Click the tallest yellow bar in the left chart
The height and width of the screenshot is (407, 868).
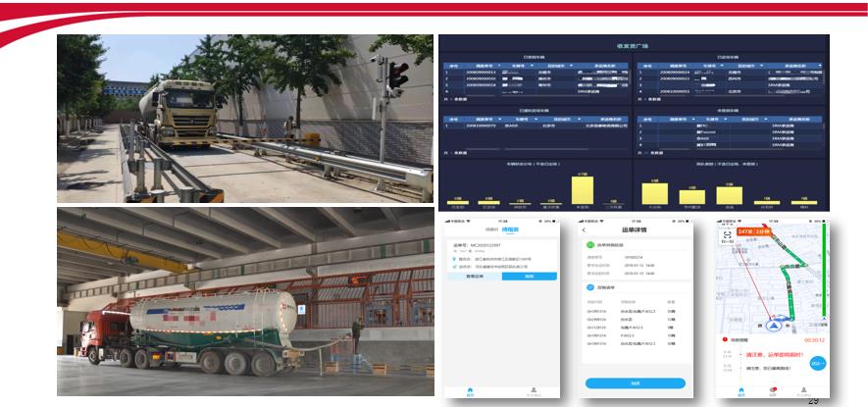pyautogui.click(x=583, y=190)
